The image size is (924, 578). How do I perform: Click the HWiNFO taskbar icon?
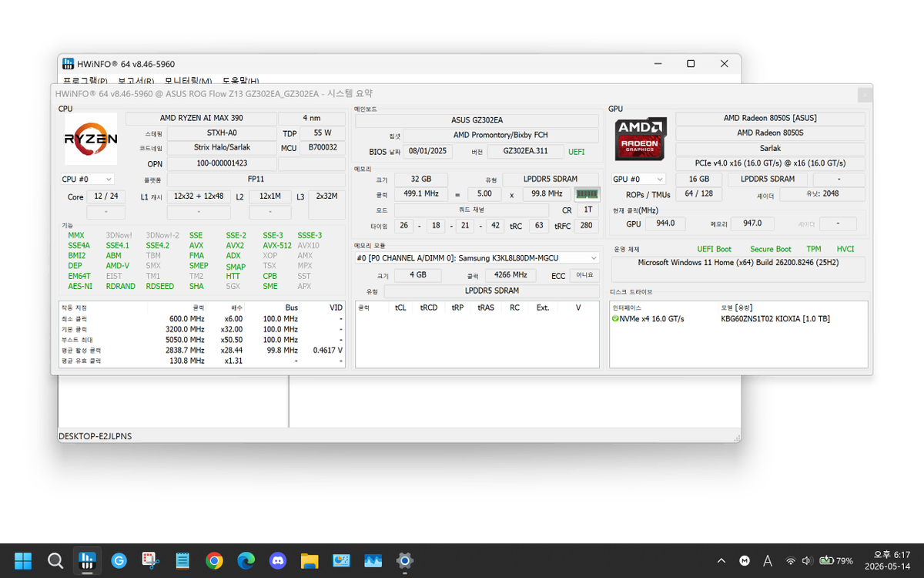tap(87, 560)
